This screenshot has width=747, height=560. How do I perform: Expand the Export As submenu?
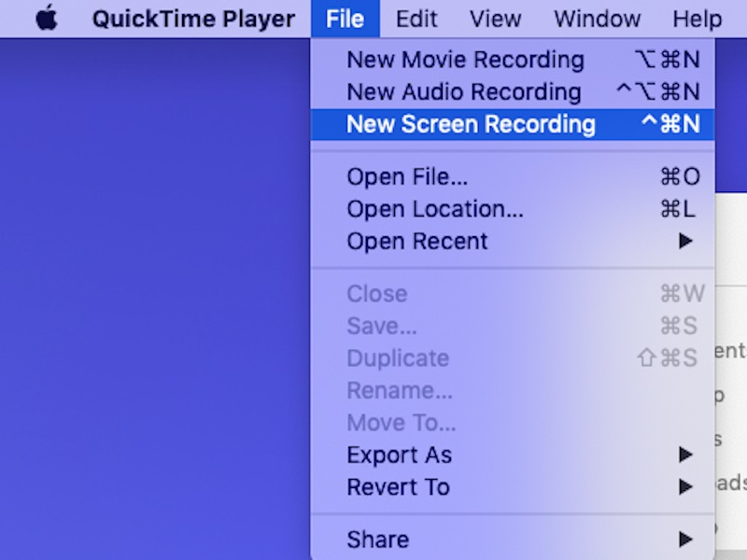click(399, 455)
